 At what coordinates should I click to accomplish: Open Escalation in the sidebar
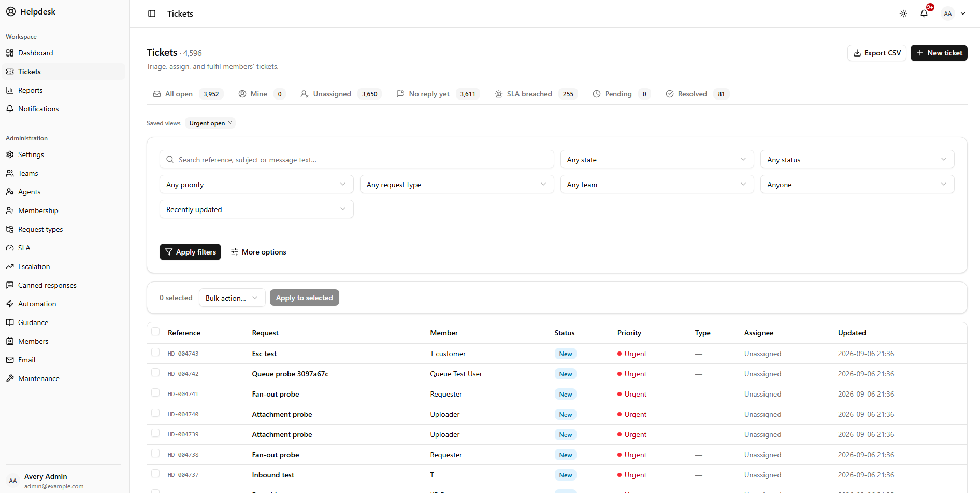[x=63, y=266]
